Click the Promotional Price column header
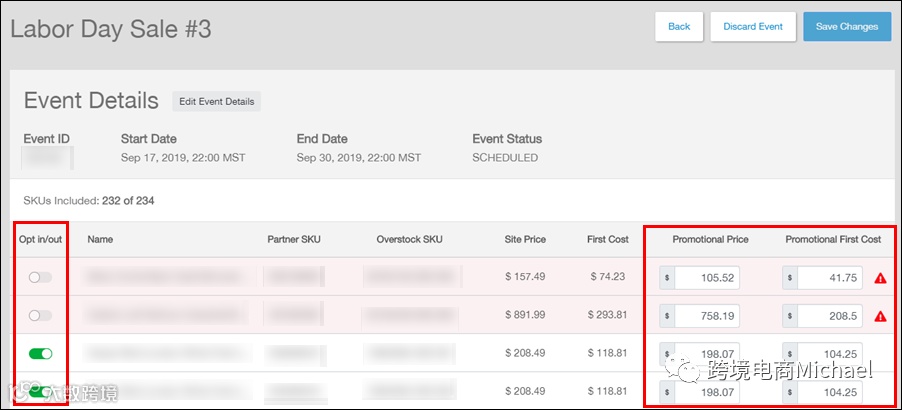The height and width of the screenshot is (410, 902). point(710,240)
